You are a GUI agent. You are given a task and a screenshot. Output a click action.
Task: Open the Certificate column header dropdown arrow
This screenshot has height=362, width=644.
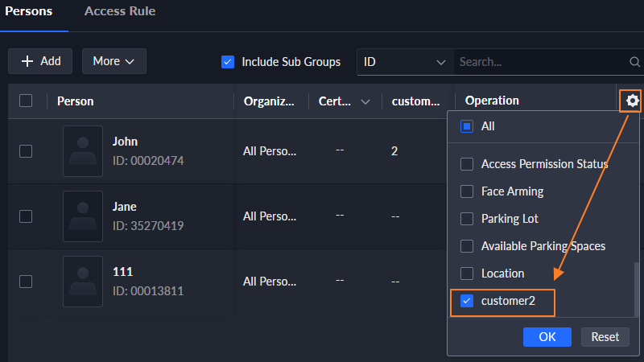(365, 101)
